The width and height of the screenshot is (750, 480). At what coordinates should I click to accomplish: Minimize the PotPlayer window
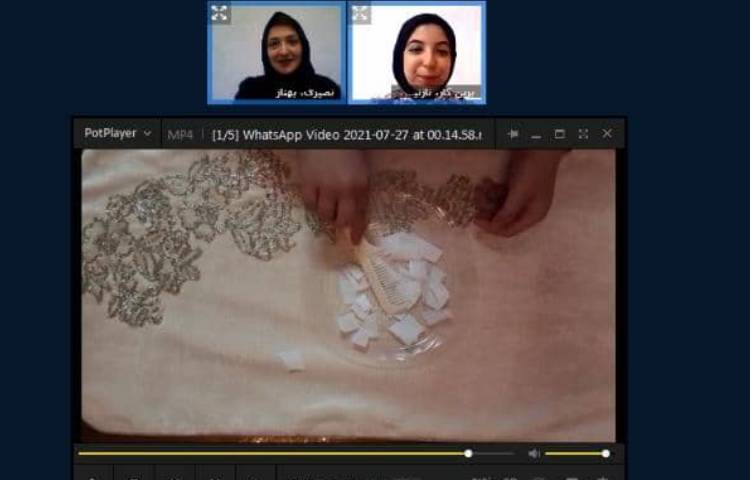[x=536, y=134]
